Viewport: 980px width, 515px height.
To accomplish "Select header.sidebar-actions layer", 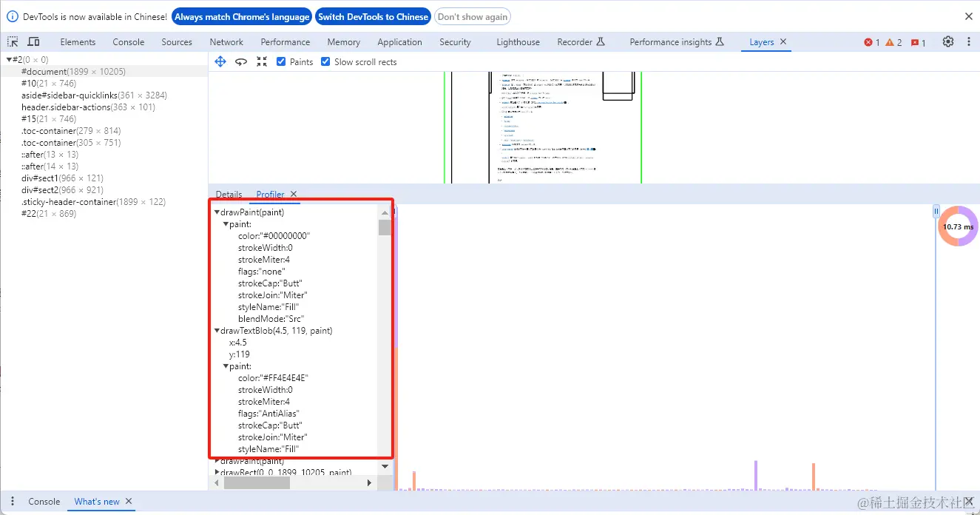I will (104, 107).
